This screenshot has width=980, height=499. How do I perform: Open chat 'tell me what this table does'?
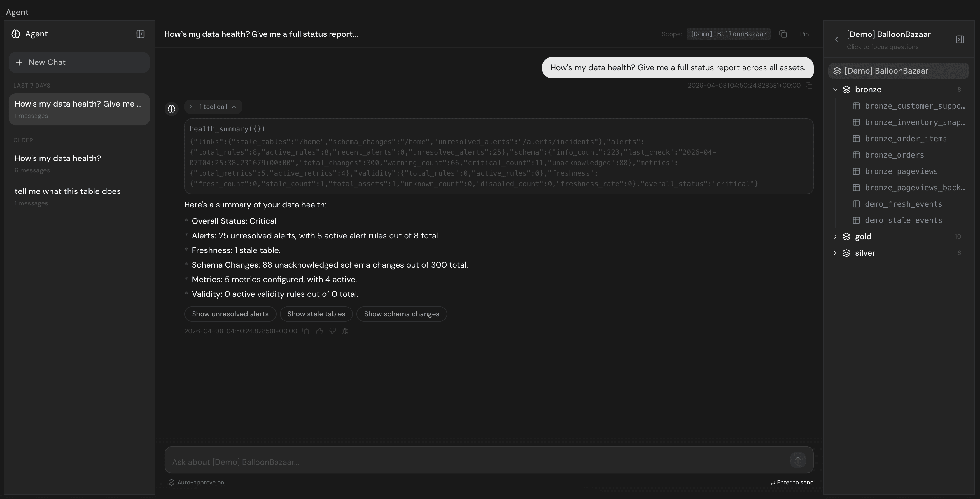pyautogui.click(x=79, y=197)
